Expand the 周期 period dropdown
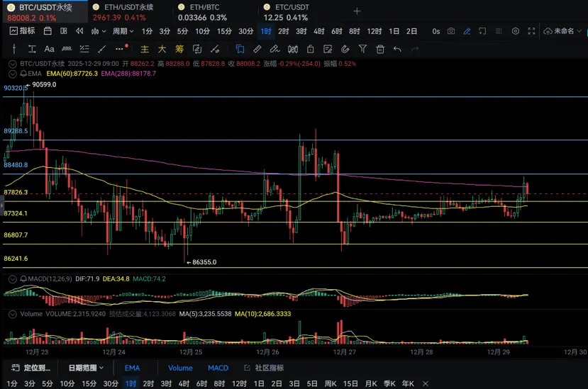This screenshot has width=588, height=389. coord(123,31)
